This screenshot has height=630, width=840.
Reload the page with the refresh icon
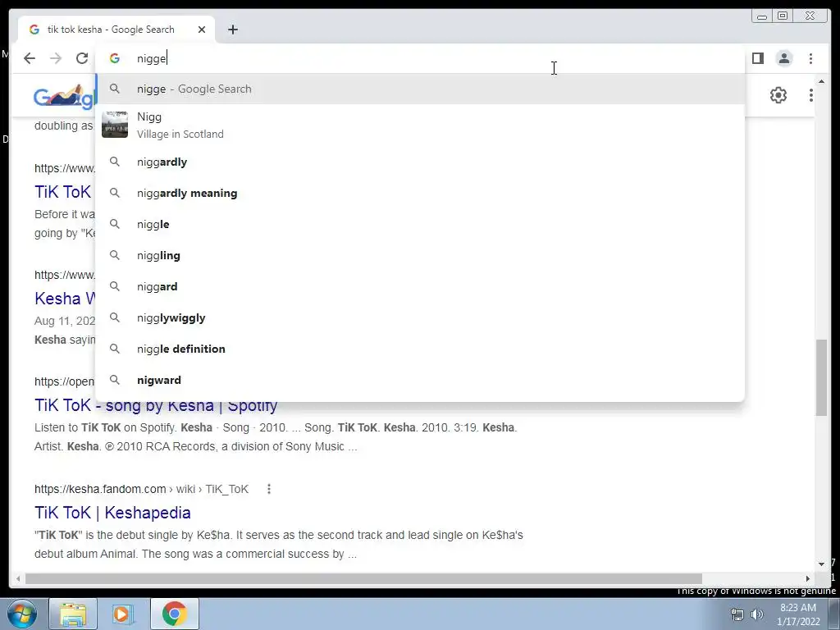point(82,58)
